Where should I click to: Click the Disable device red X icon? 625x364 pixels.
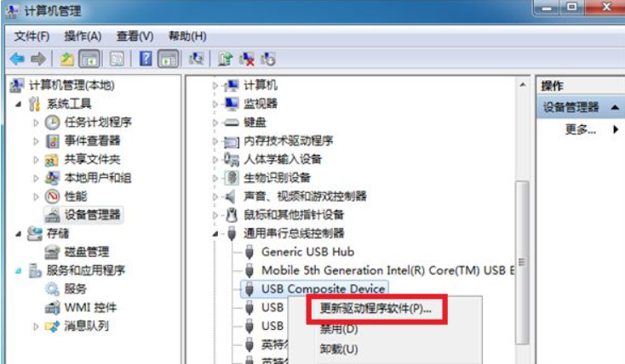[x=248, y=59]
